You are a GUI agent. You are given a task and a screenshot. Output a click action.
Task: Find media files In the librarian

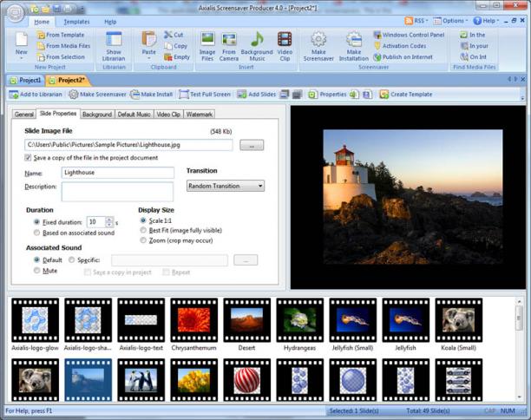click(x=473, y=35)
